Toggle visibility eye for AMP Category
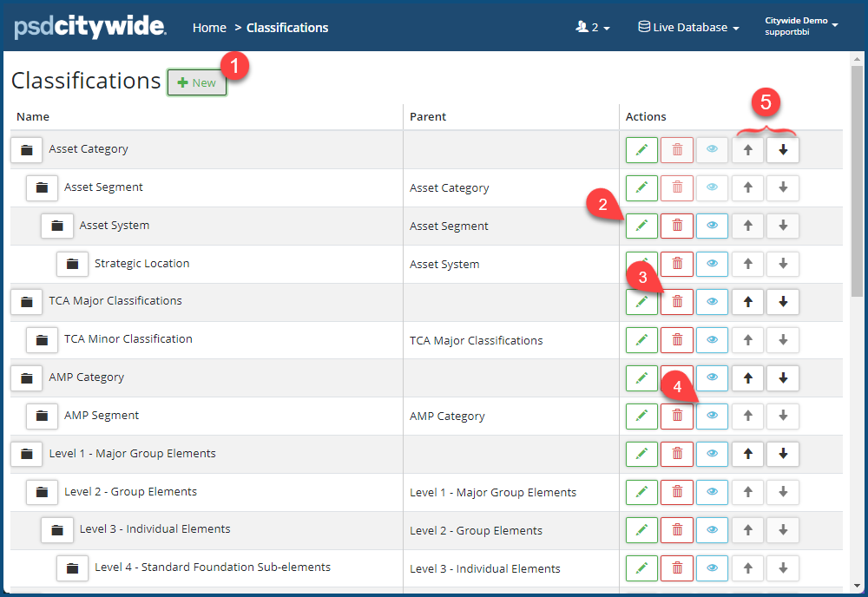The width and height of the screenshot is (868, 597). click(712, 377)
